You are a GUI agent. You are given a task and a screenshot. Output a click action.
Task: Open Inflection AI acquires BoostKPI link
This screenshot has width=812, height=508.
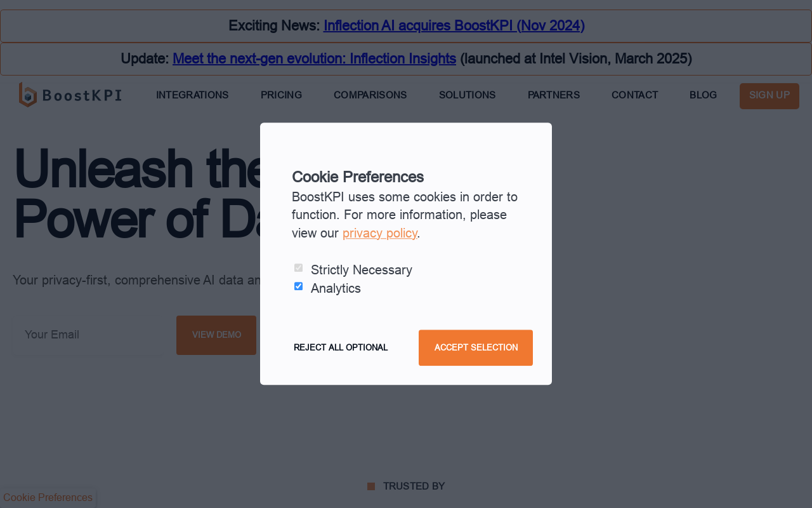454,25
